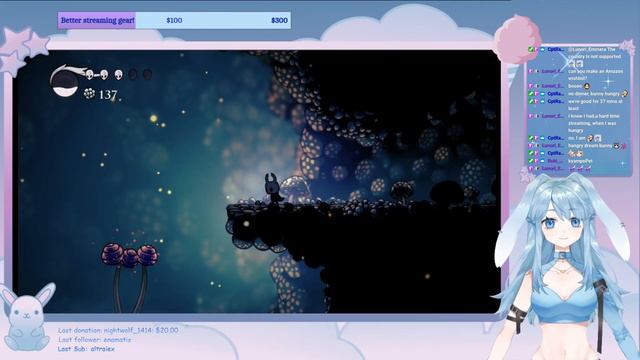This screenshot has width=640, height=360.
Task: Click the Better streaming gear donation goal bar
Action: tap(174, 20)
